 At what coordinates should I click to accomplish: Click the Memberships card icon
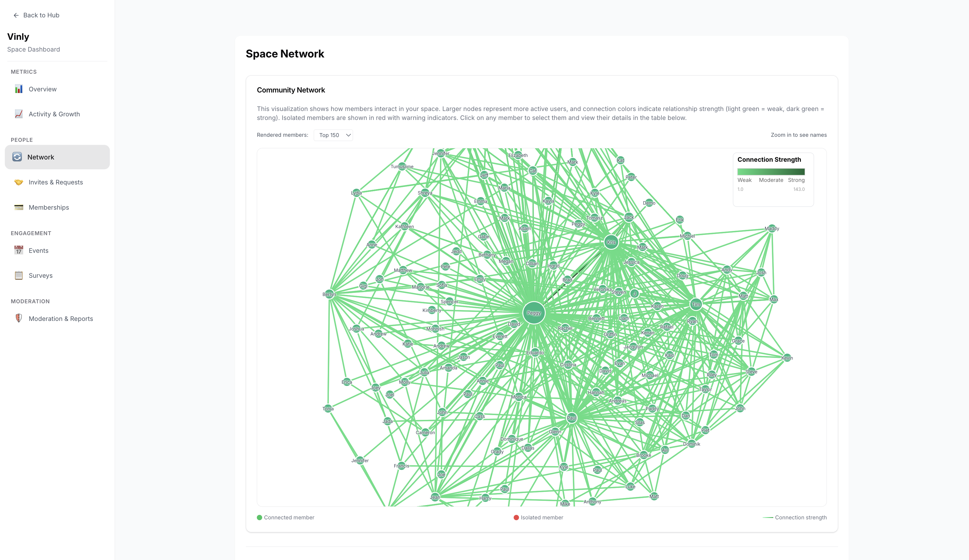coord(19,208)
